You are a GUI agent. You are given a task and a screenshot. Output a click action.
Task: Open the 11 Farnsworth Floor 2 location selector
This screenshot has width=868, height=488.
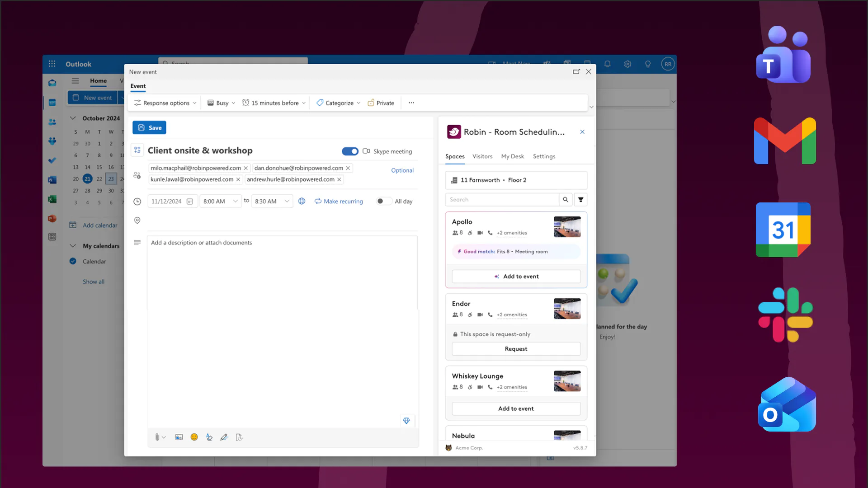[516, 180]
